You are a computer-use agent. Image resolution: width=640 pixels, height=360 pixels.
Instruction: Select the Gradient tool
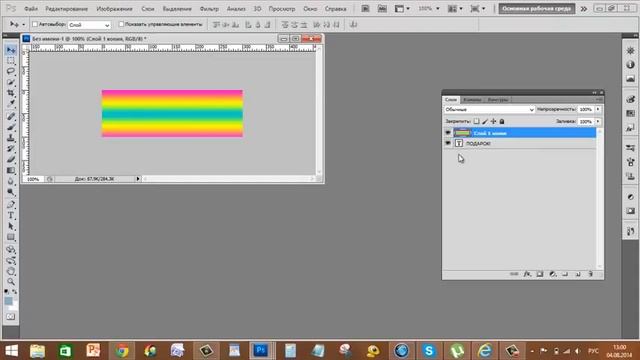click(x=11, y=171)
